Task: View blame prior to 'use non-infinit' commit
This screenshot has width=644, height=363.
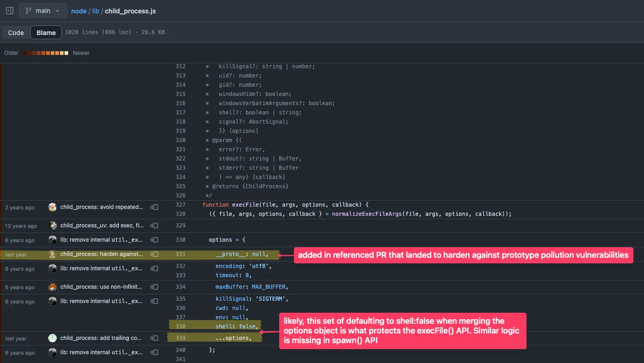Action: click(x=154, y=287)
